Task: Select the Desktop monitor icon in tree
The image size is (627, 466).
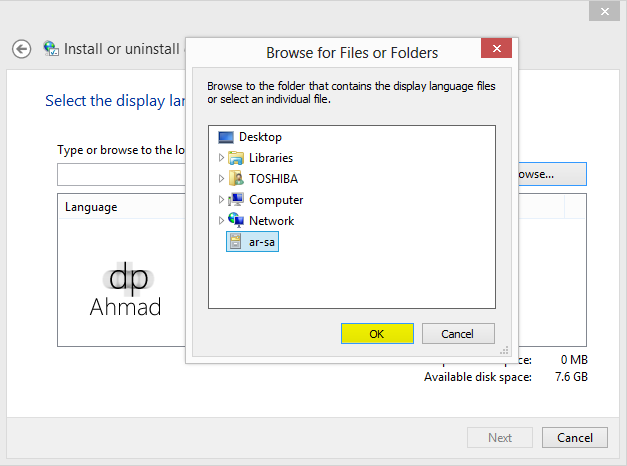Action: (226, 137)
